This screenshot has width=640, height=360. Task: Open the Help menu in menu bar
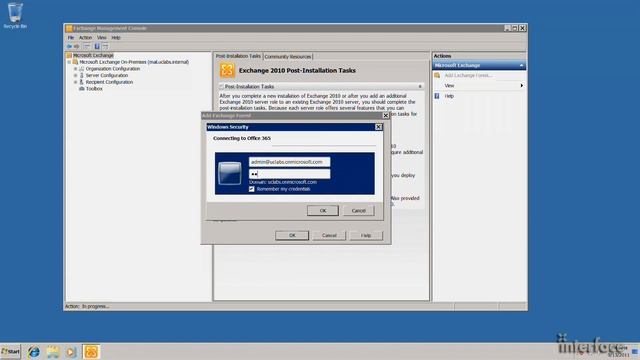(116, 38)
